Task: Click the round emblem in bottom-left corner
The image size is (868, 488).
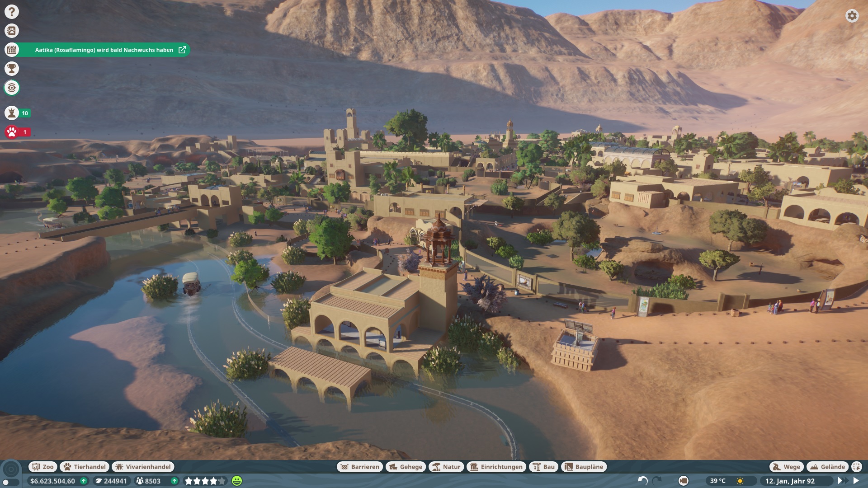Action: click(x=11, y=469)
